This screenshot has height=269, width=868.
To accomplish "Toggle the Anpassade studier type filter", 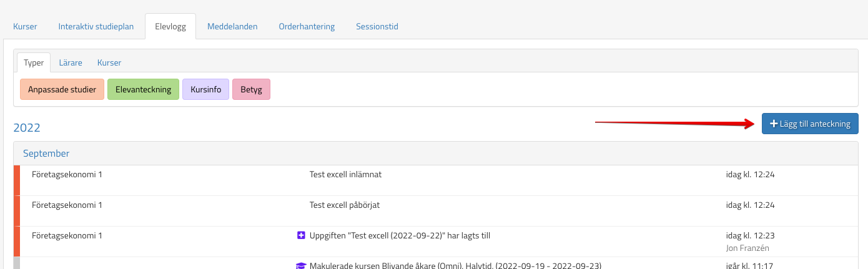I will tap(62, 89).
